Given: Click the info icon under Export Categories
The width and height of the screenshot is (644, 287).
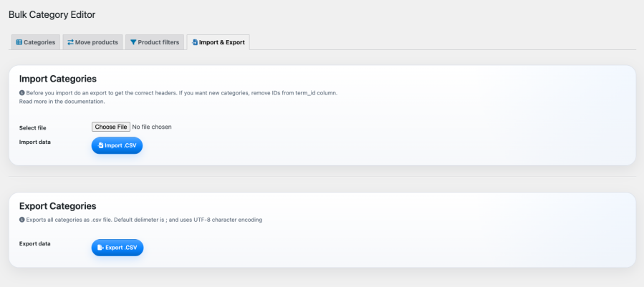Looking at the screenshot, I should click(x=21, y=220).
